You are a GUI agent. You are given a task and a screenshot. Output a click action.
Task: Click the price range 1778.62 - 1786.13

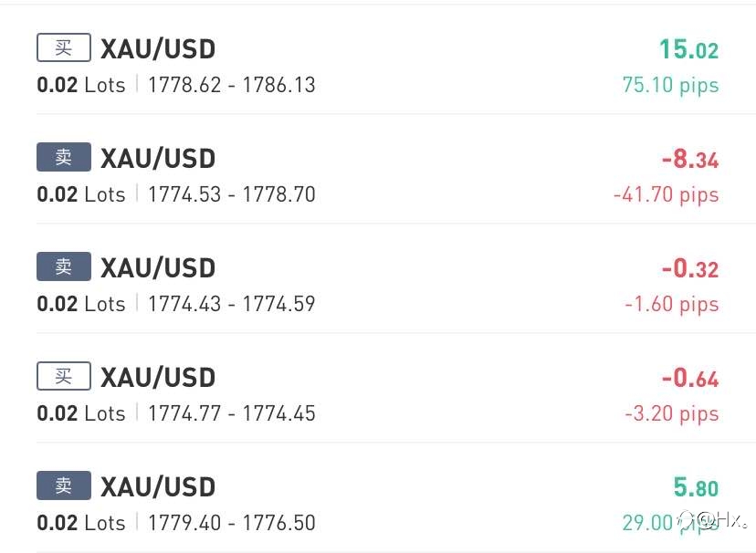pos(231,85)
